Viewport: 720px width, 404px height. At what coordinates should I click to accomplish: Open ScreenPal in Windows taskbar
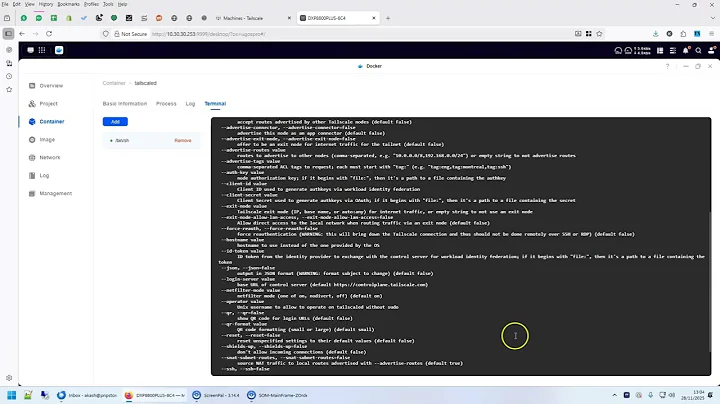tap(216, 395)
